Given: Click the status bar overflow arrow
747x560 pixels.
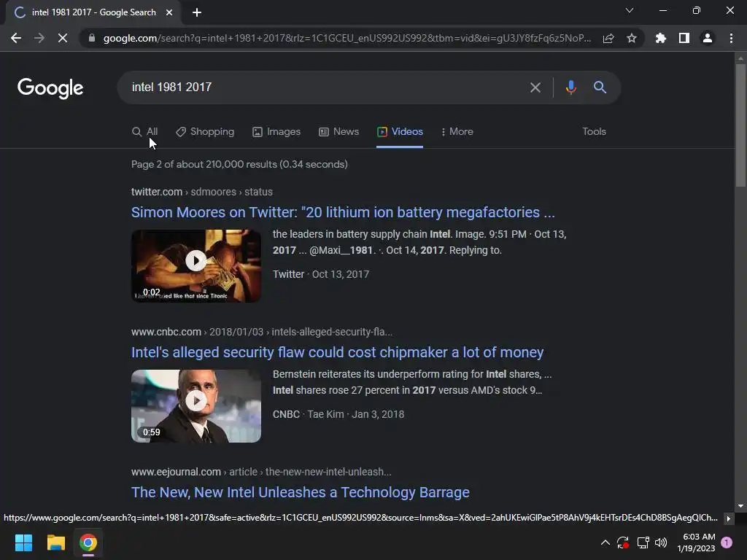Looking at the screenshot, I should [x=729, y=518].
